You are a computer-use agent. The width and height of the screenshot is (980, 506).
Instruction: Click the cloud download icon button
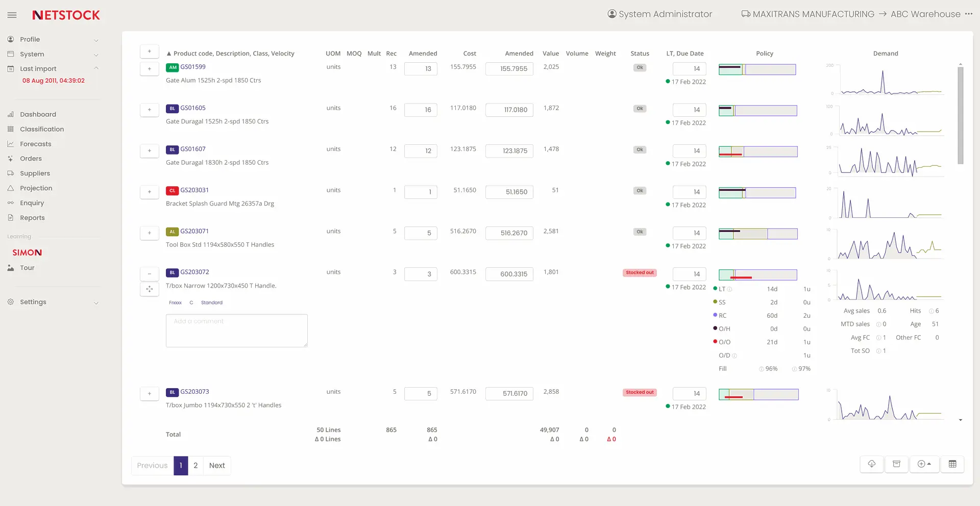(871, 464)
